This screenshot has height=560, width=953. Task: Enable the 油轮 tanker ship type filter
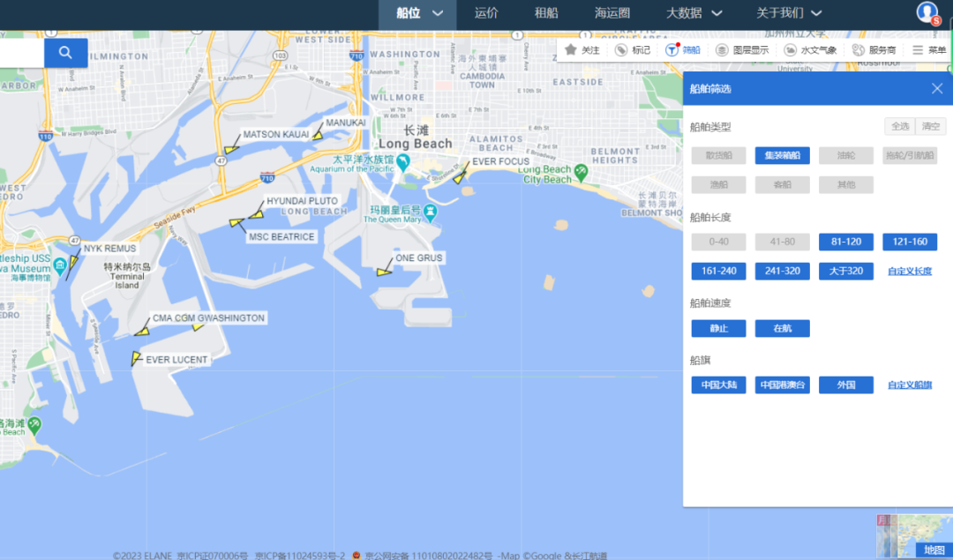click(845, 155)
